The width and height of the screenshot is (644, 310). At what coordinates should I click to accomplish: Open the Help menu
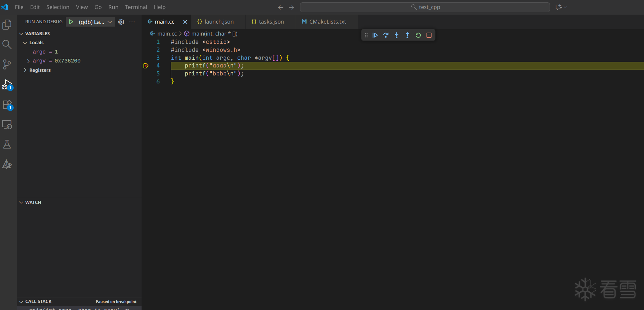click(x=160, y=7)
